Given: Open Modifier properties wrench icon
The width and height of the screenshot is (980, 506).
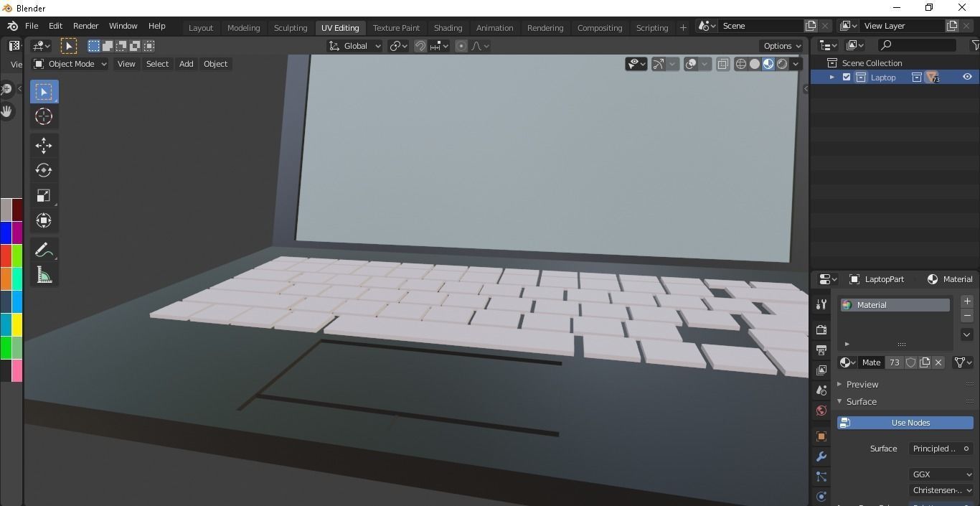Looking at the screenshot, I should [x=821, y=456].
